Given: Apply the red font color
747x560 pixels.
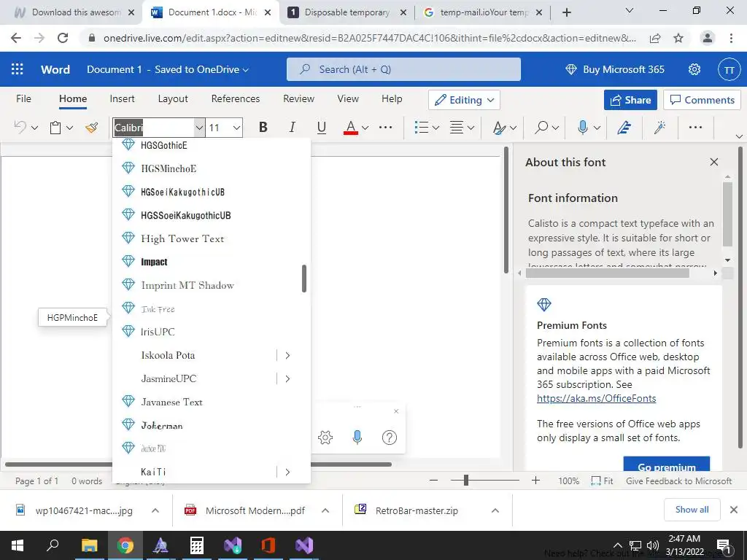Looking at the screenshot, I should [351, 127].
